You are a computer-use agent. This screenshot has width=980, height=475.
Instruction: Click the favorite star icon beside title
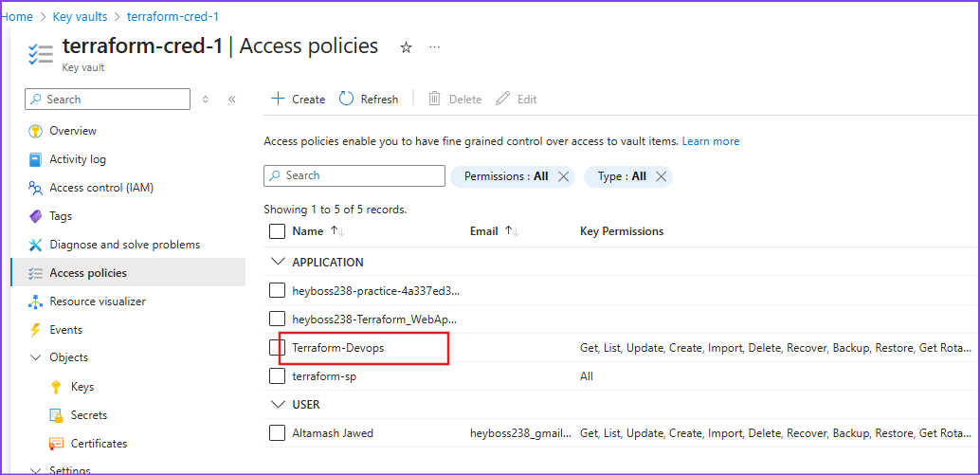[406, 47]
